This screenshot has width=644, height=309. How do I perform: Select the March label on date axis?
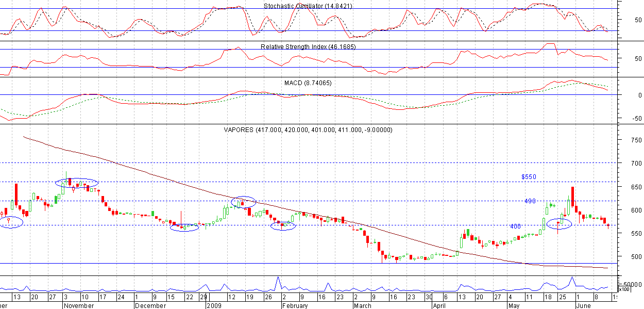[x=362, y=305]
